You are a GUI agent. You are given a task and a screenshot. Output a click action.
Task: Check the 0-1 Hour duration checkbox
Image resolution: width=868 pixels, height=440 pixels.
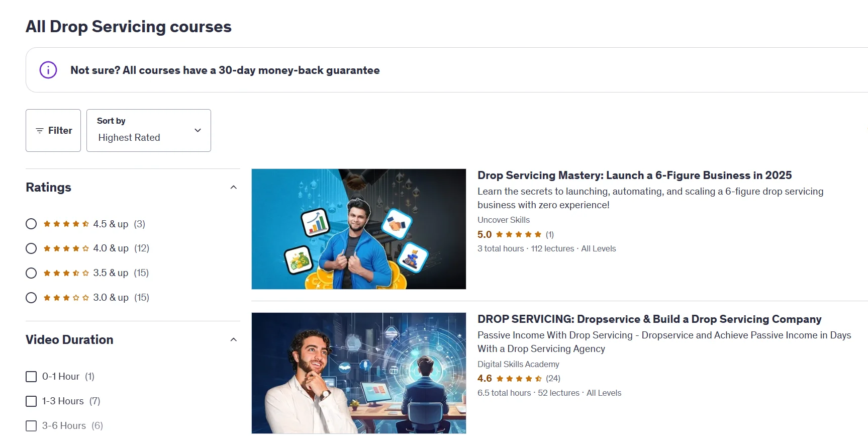(31, 377)
